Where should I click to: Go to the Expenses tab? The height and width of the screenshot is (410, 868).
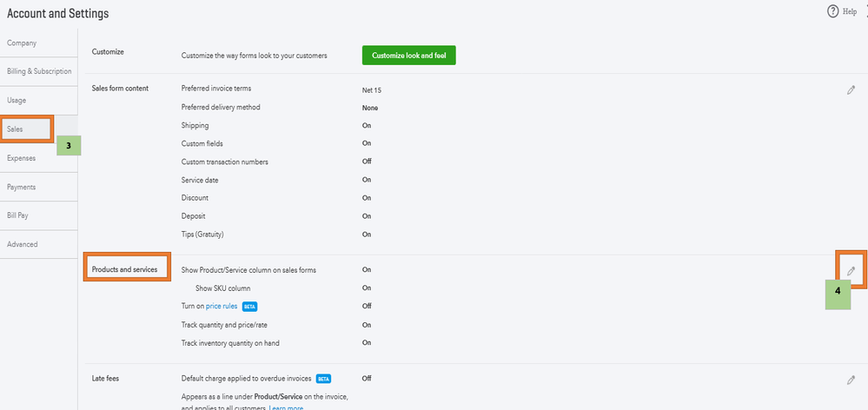(x=23, y=158)
